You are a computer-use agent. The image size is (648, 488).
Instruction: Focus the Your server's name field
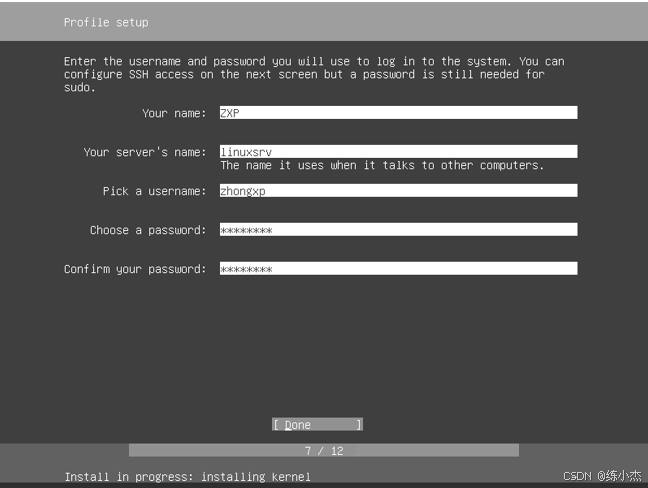(x=398, y=152)
